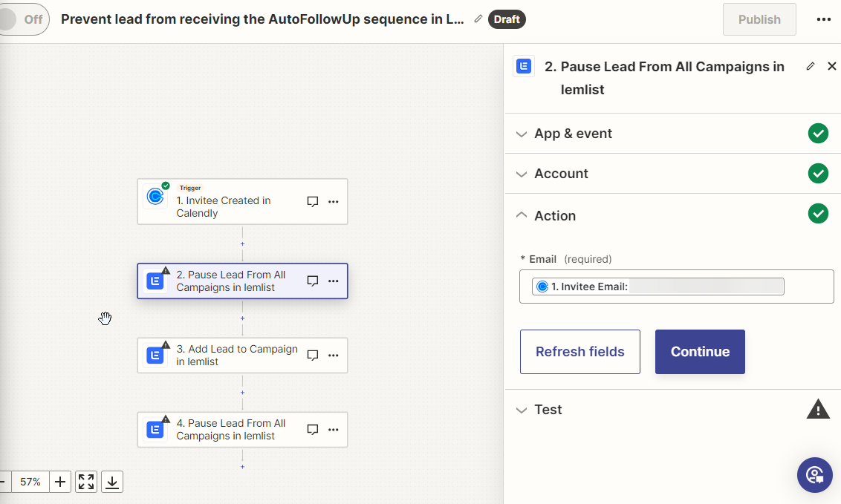Viewport: 841px width, 504px height.
Task: Add a step between steps 3 and 4
Action: click(242, 393)
